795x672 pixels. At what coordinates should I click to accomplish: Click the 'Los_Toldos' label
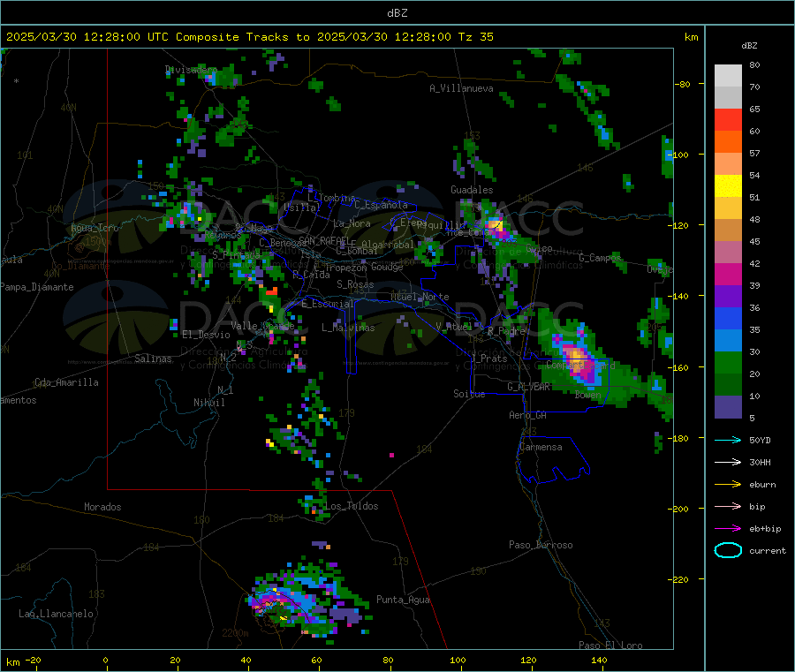point(352,506)
